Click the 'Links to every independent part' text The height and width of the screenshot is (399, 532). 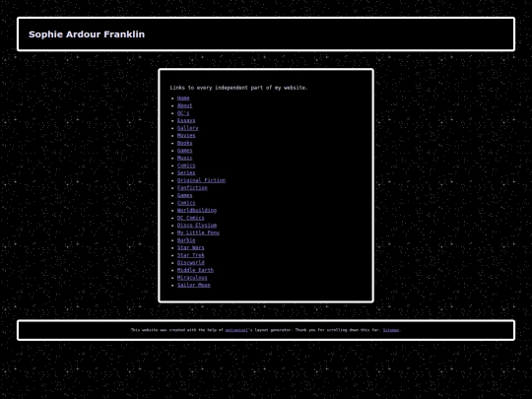pos(238,88)
